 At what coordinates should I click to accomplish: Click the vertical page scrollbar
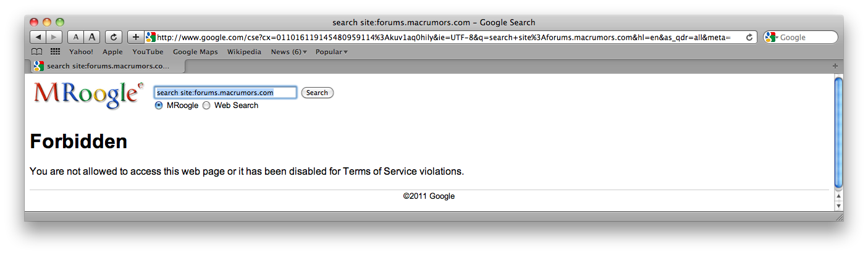click(x=838, y=133)
